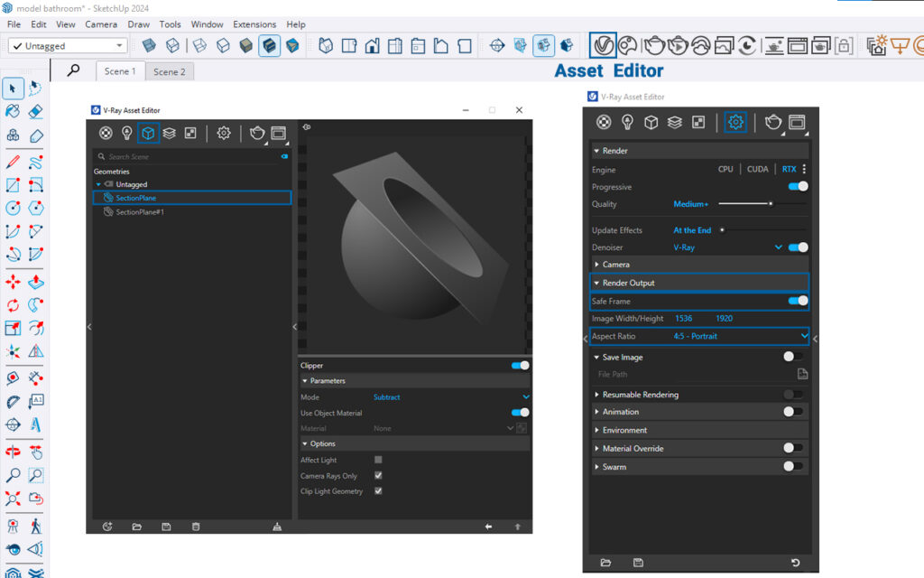Click the search magnifier beside Scene tabs
The image size is (924, 578).
73,70
